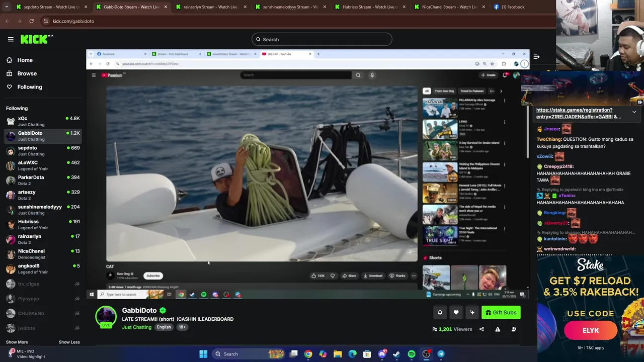Open Hubrisss channel in Following list
Viewport: 644px width, 362px height.
point(43,224)
